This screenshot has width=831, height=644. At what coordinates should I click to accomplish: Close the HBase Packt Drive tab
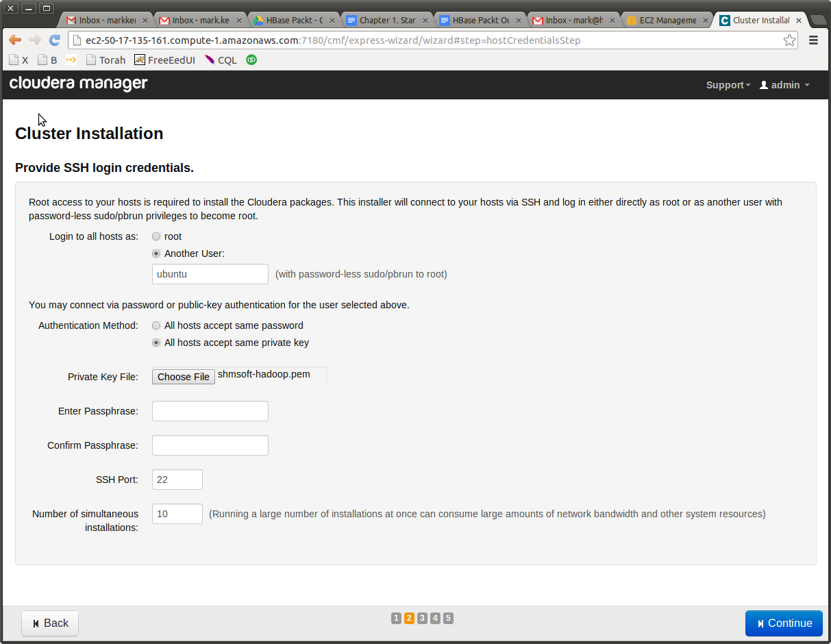(x=332, y=21)
